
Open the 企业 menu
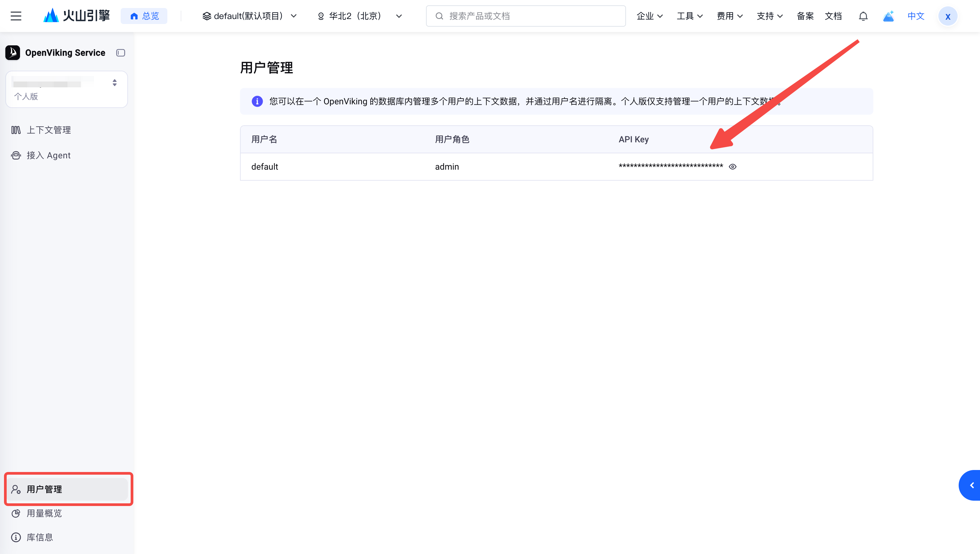(x=650, y=16)
